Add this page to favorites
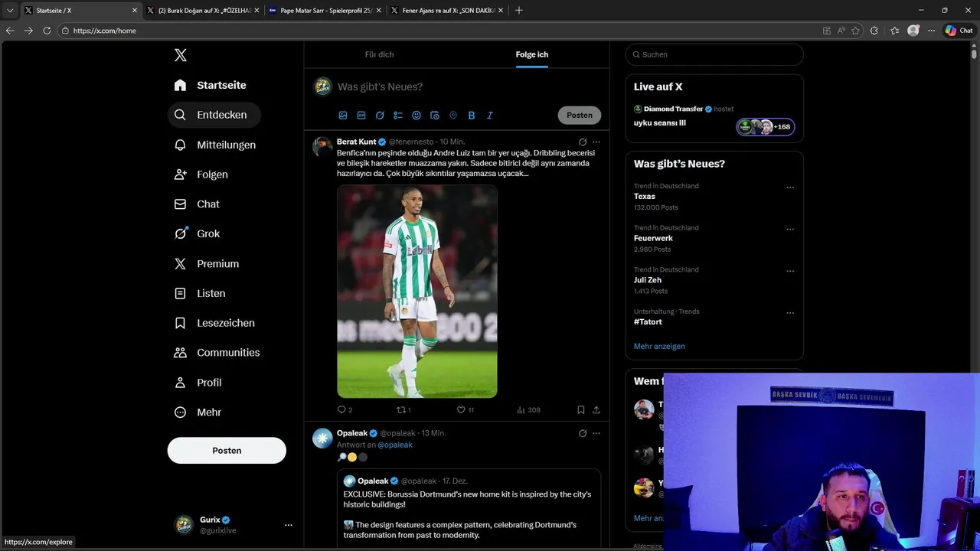980x551 pixels. (855, 31)
